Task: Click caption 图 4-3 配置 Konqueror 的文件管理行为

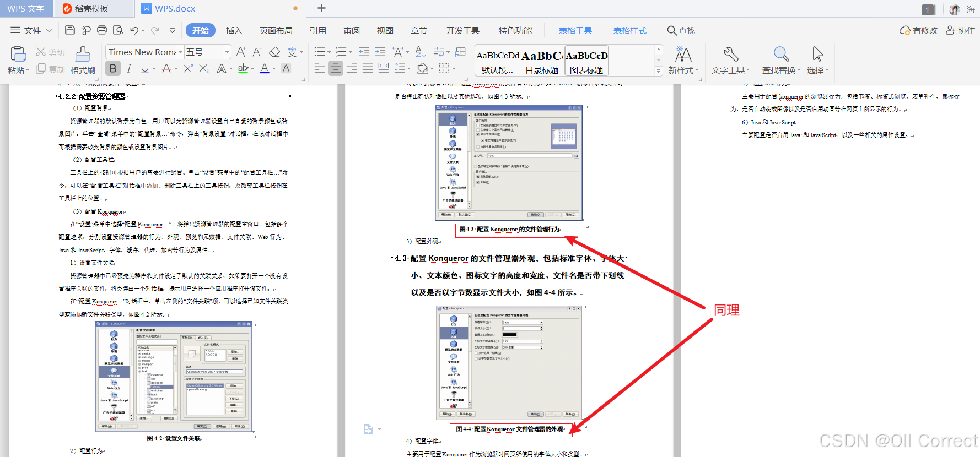Action: click(510, 229)
